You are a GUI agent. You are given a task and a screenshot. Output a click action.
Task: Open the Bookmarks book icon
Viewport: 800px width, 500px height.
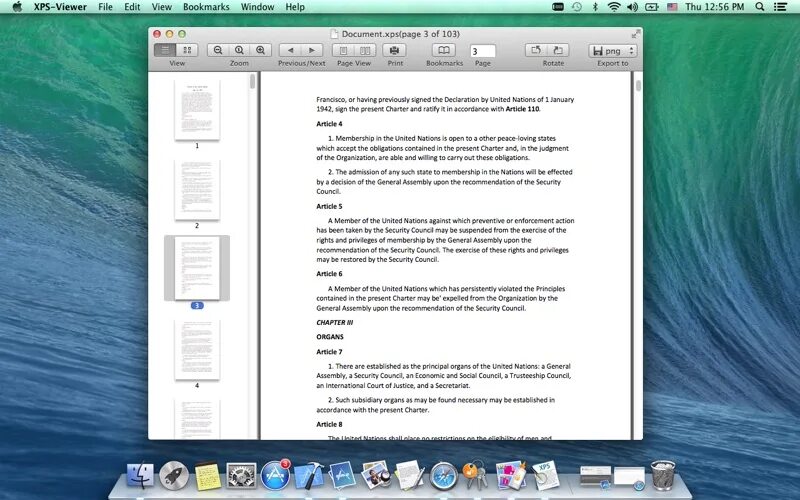click(444, 50)
